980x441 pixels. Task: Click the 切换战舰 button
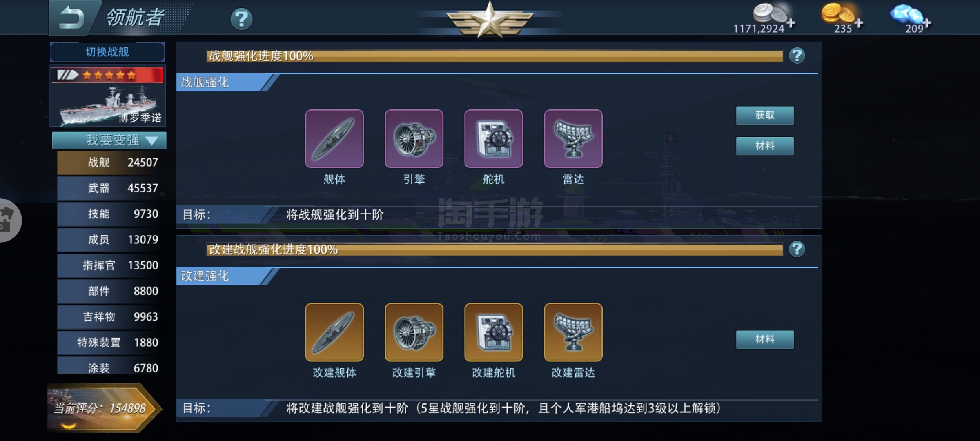107,52
